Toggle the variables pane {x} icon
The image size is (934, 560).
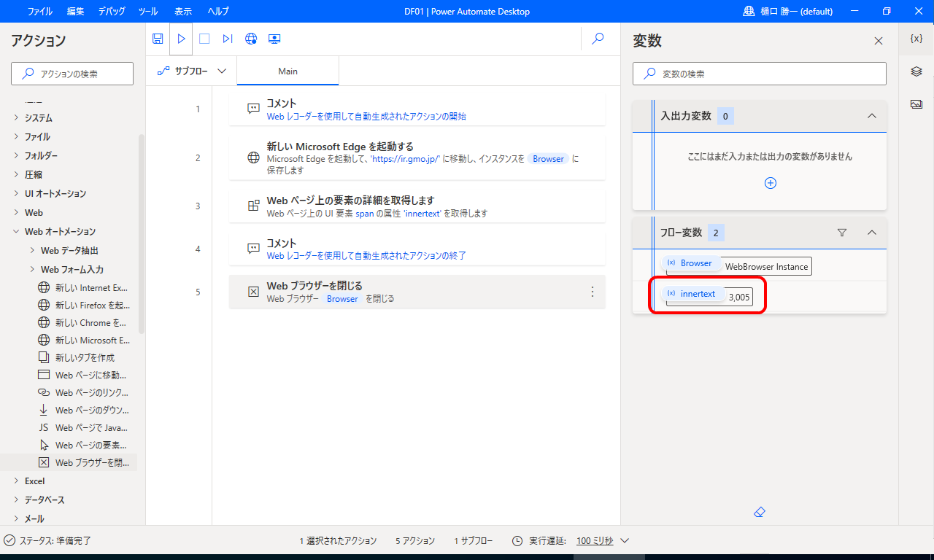(x=916, y=39)
